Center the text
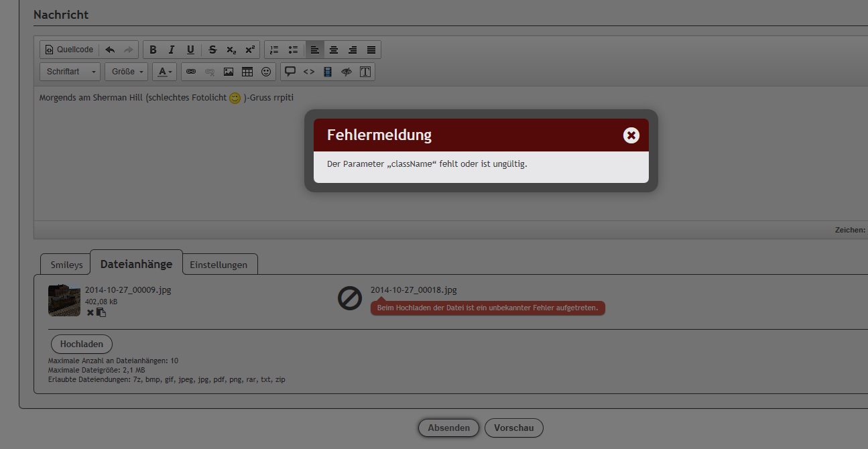868x449 pixels. (x=333, y=50)
